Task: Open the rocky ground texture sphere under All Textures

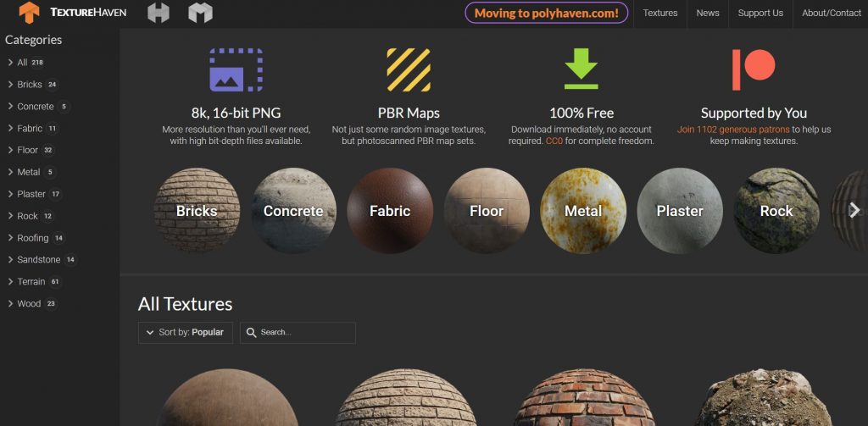Action: [x=764, y=398]
